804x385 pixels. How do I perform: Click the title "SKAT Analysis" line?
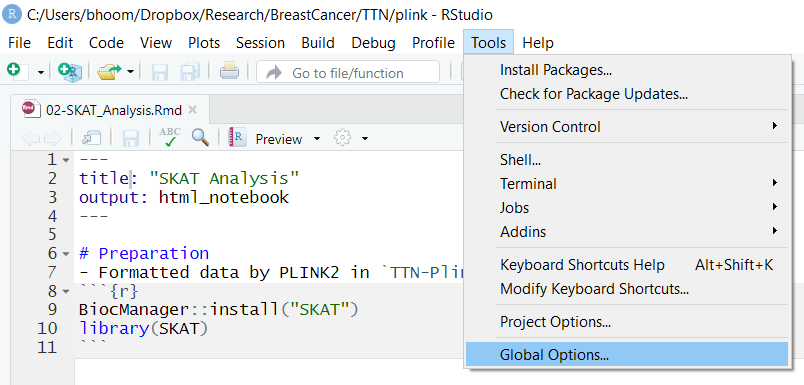tap(189, 178)
